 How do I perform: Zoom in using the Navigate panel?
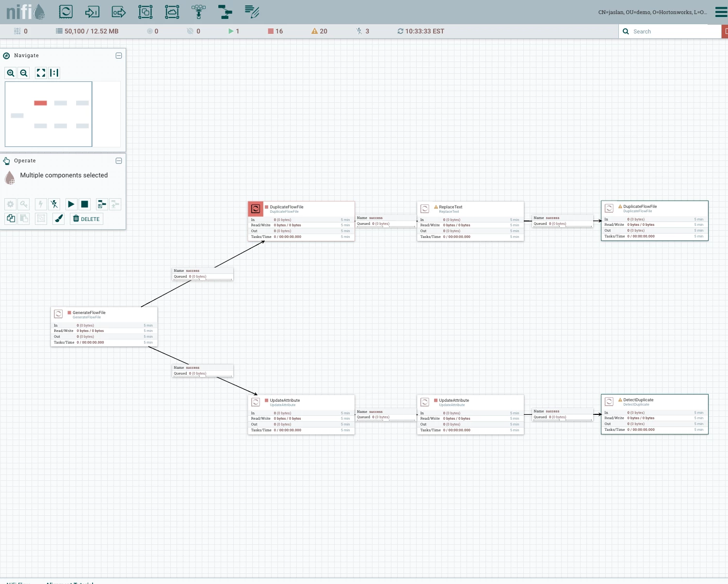[11, 73]
